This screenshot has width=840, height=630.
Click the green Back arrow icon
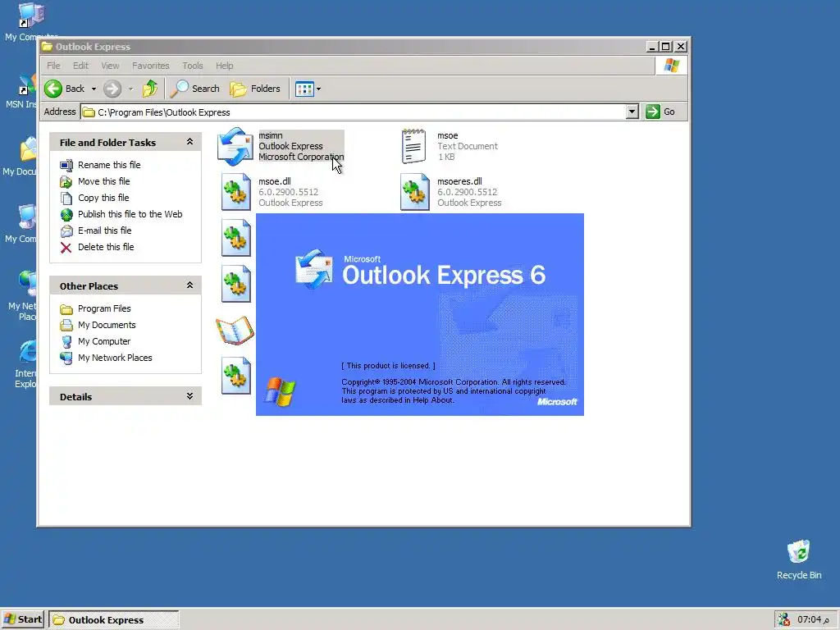click(53, 89)
